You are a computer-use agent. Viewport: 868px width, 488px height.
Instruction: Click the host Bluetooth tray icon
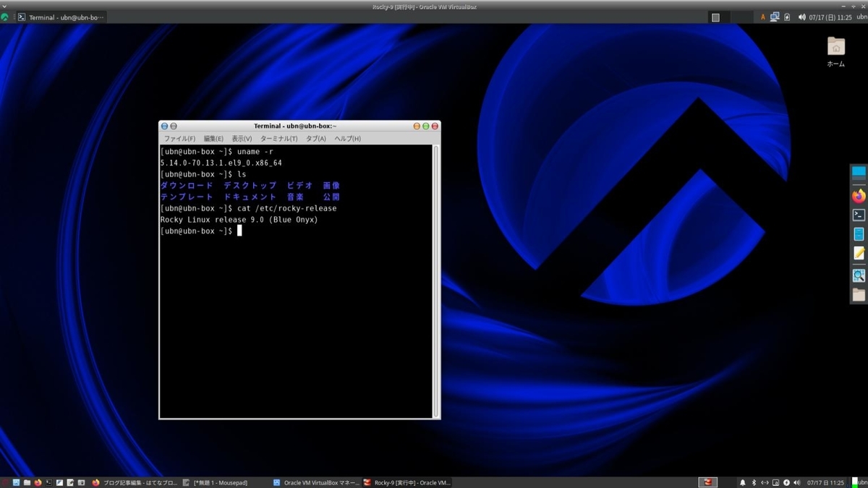click(x=754, y=482)
